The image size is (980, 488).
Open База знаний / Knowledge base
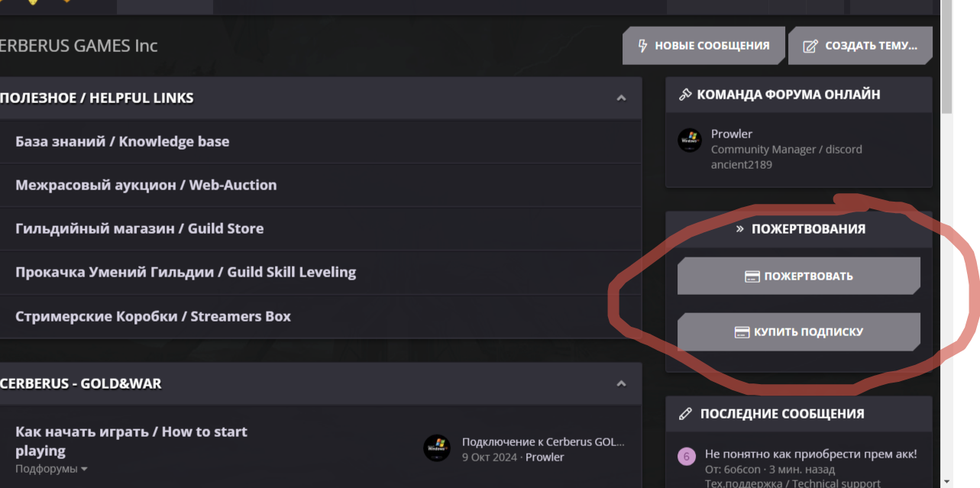click(122, 141)
